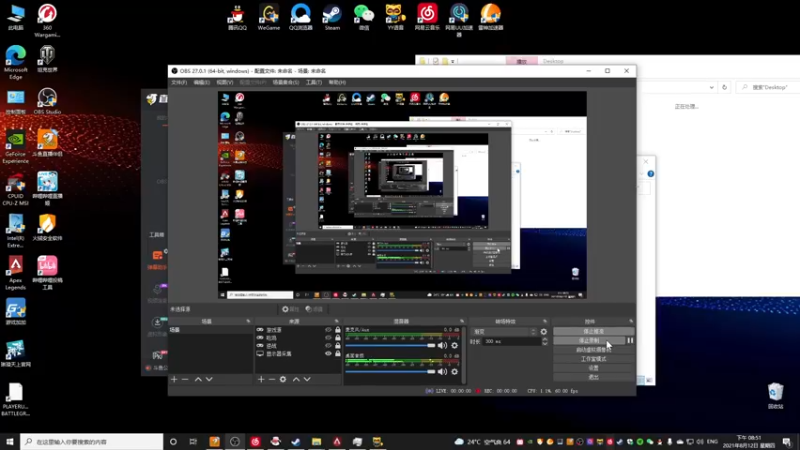Move scene up with the arrow icon
This screenshot has width=800, height=450.
point(198,379)
